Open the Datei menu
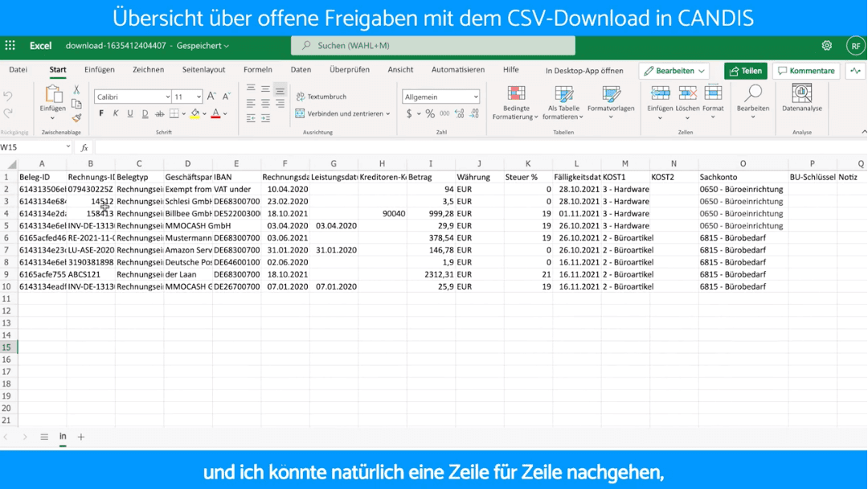Viewport: 868px width, 489px height. click(18, 70)
